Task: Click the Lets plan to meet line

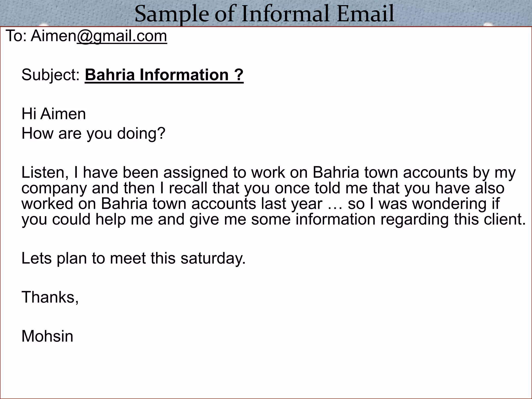Action: point(134,258)
